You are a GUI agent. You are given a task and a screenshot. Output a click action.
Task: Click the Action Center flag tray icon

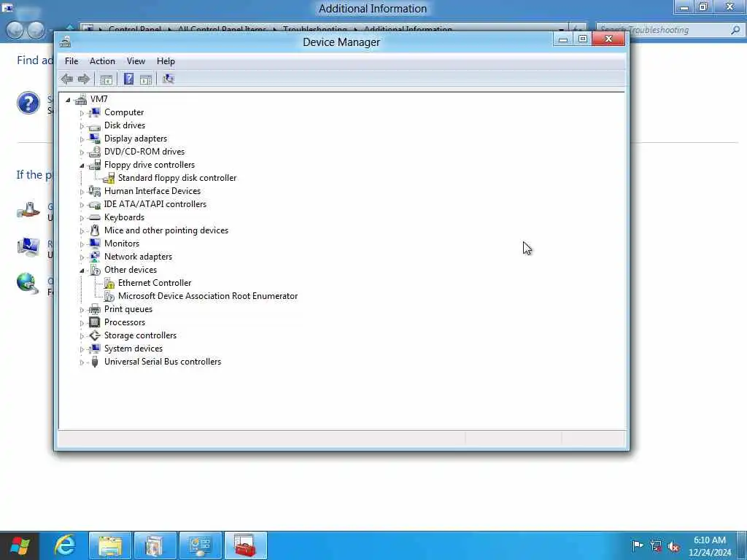pos(638,545)
